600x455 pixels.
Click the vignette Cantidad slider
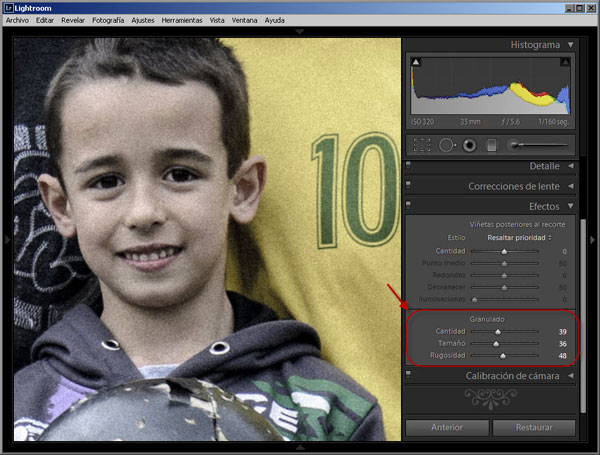pyautogui.click(x=504, y=251)
